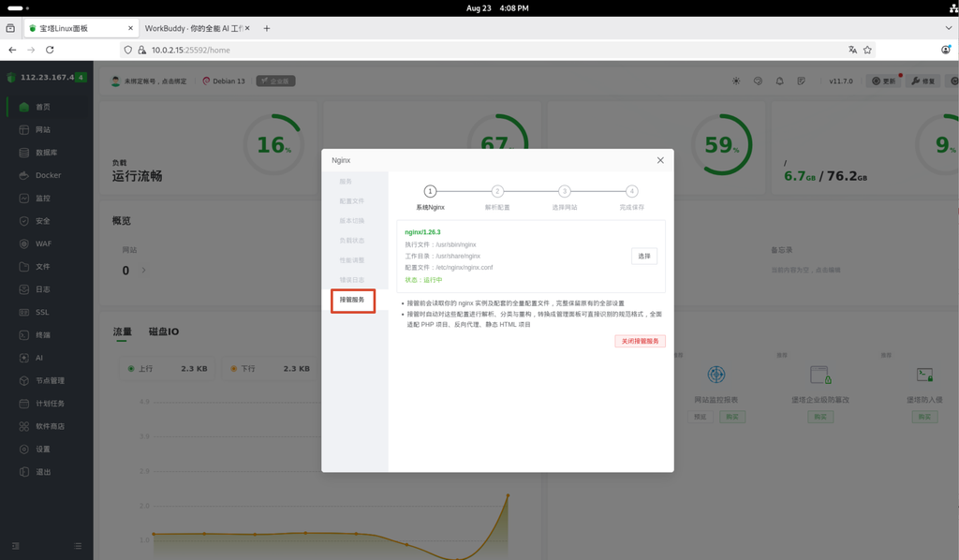The width and height of the screenshot is (959, 560).
Task: Open a new browser tab
Action: tap(267, 28)
